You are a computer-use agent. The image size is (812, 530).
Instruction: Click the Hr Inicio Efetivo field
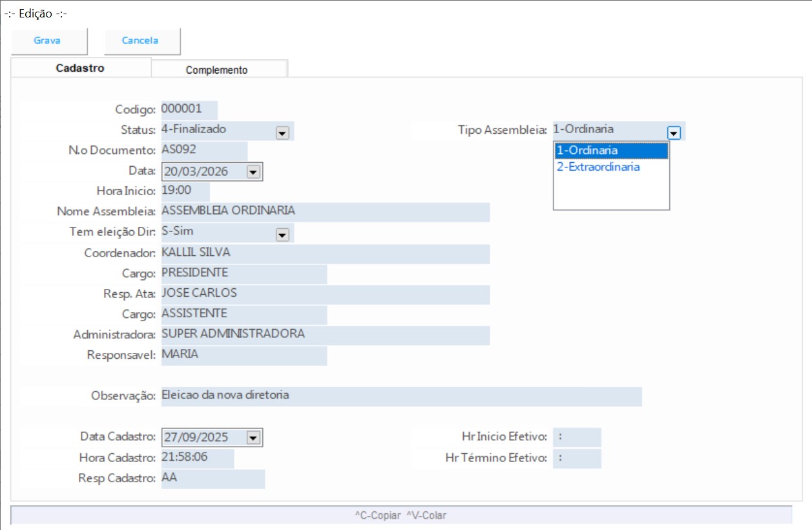coord(577,438)
